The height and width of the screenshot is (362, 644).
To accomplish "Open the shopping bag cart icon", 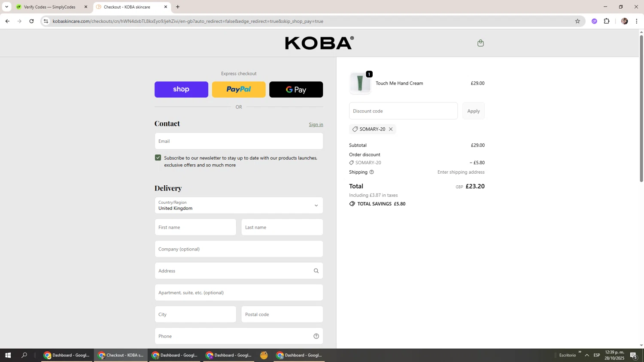I will (x=480, y=43).
